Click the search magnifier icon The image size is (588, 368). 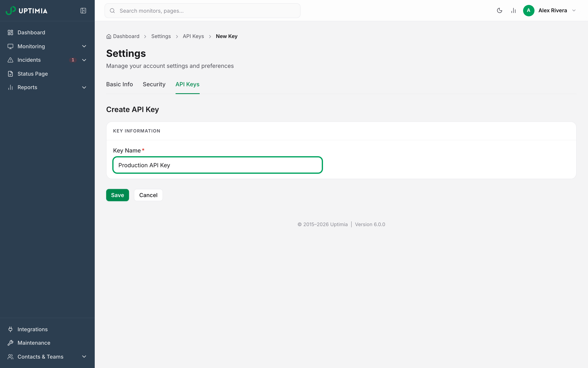pos(112,11)
